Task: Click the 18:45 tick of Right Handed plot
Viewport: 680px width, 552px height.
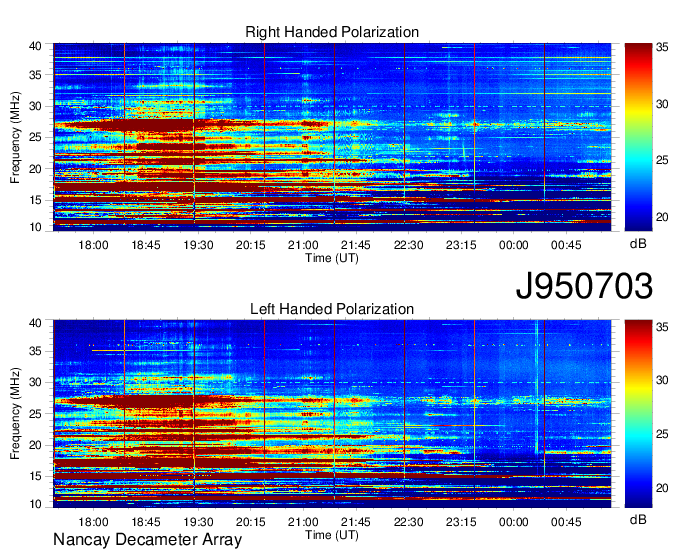Action: pyautogui.click(x=146, y=245)
